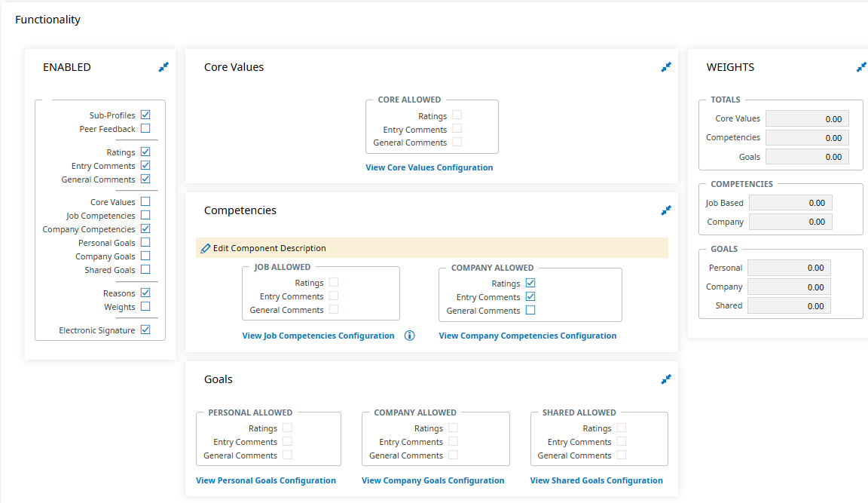This screenshot has width=868, height=503.
Task: Open View Company Goals Configuration link
Action: click(x=433, y=480)
